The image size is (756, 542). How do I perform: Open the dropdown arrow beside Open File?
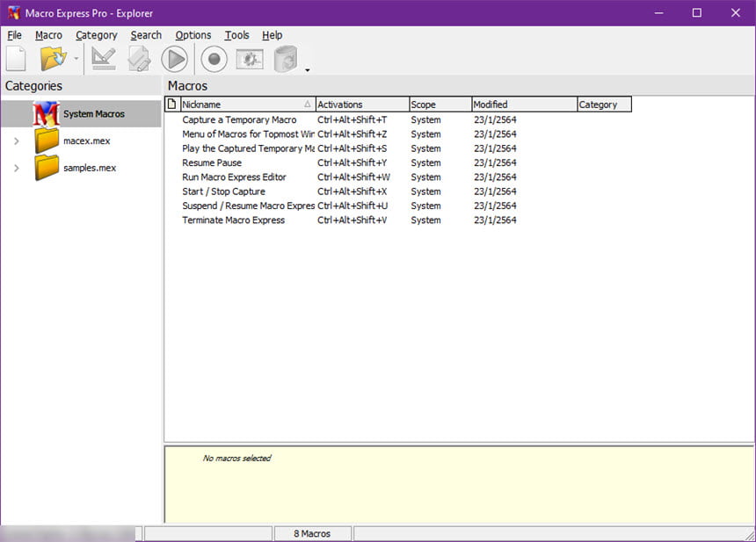coord(76,59)
